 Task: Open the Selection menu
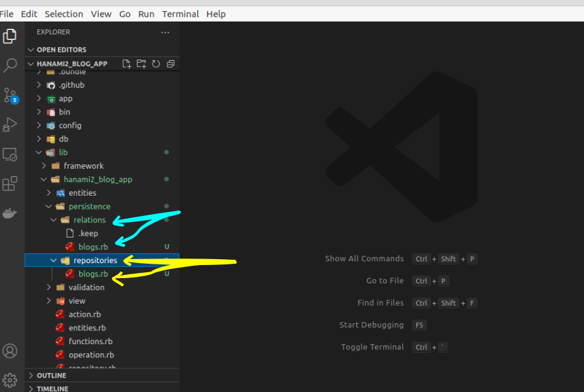(64, 14)
